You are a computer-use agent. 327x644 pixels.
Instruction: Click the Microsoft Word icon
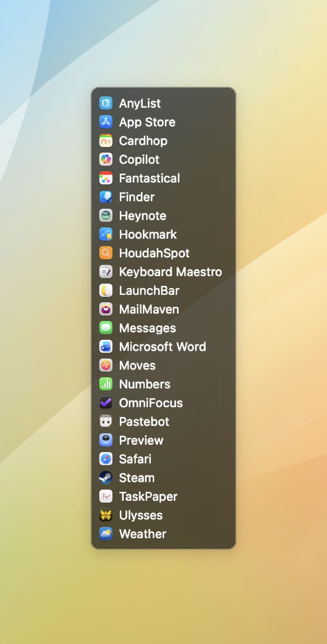[x=106, y=347]
